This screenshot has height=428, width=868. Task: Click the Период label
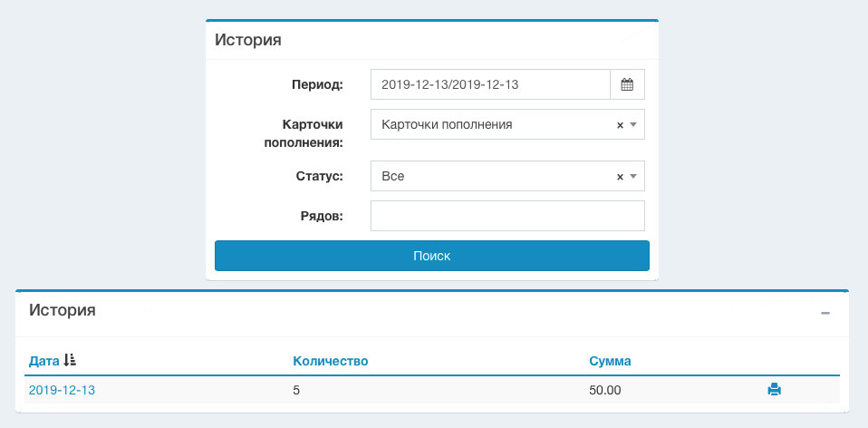(x=316, y=85)
